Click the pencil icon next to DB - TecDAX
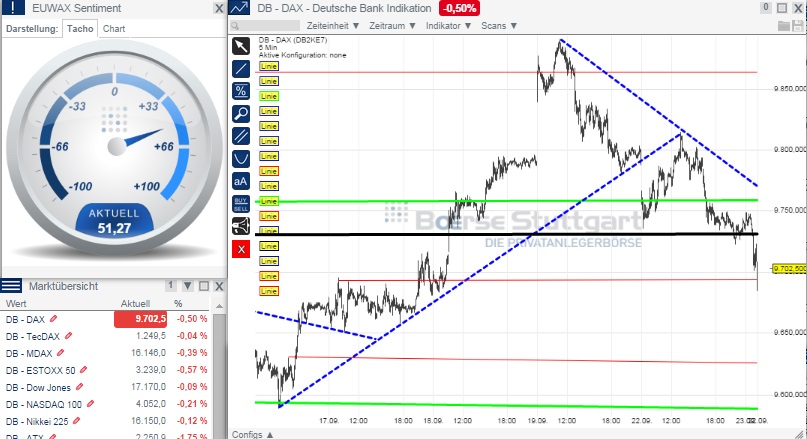This screenshot has height=439, width=807. [x=68, y=336]
